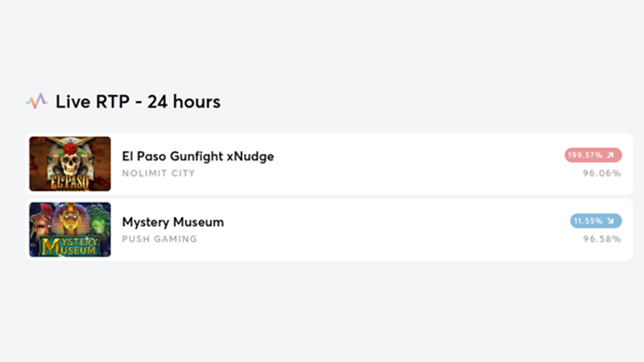
Task: Click the PUSH GAMING provider label
Action: coord(159,239)
